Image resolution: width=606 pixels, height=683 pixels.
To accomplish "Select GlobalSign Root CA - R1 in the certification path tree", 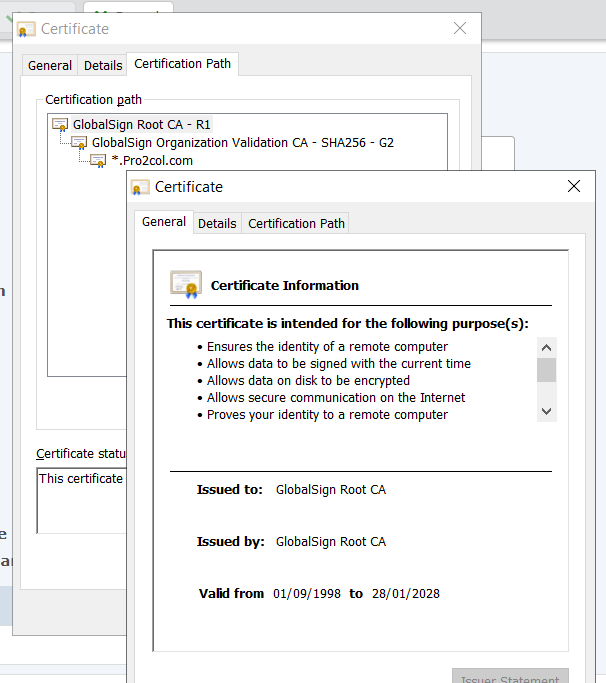I will pos(142,125).
